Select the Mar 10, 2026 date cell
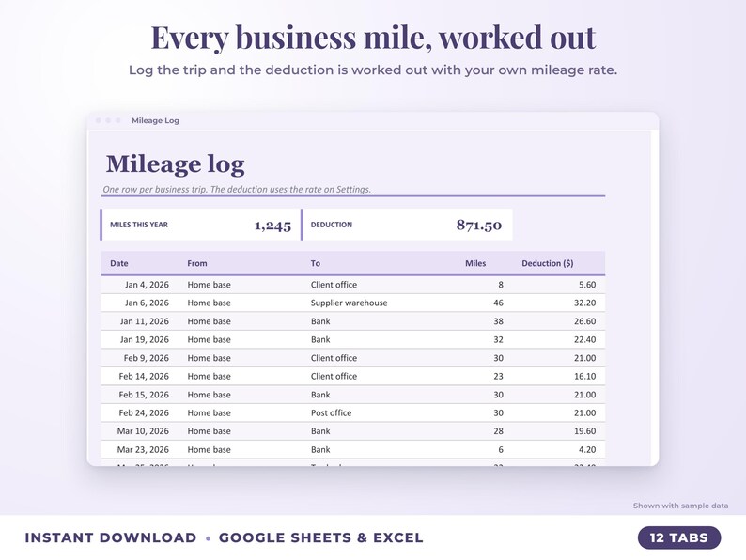The width and height of the screenshot is (746, 560). click(x=143, y=431)
